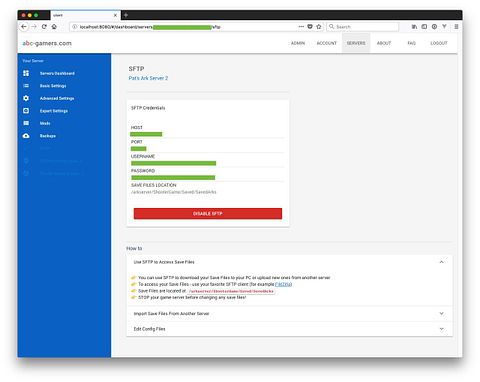Screen dimensions: 480x382
Task: Open the Expert Settings sidebar icon
Action: pyautogui.click(x=26, y=111)
